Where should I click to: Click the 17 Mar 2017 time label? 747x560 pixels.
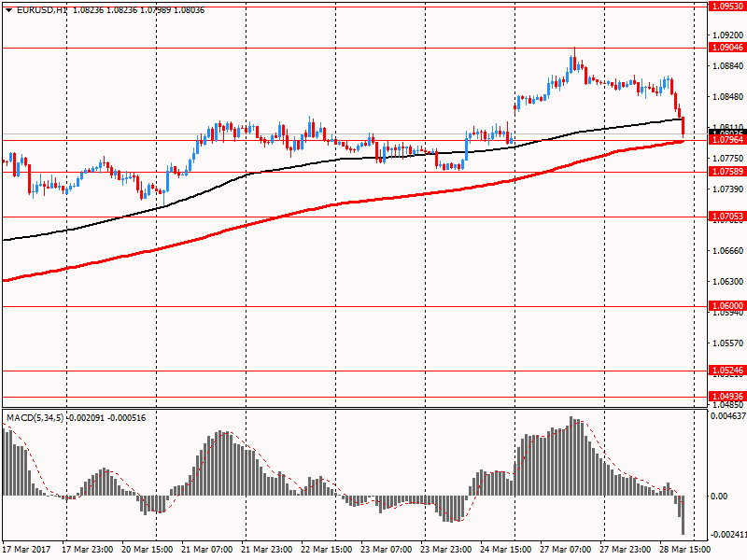tap(28, 549)
